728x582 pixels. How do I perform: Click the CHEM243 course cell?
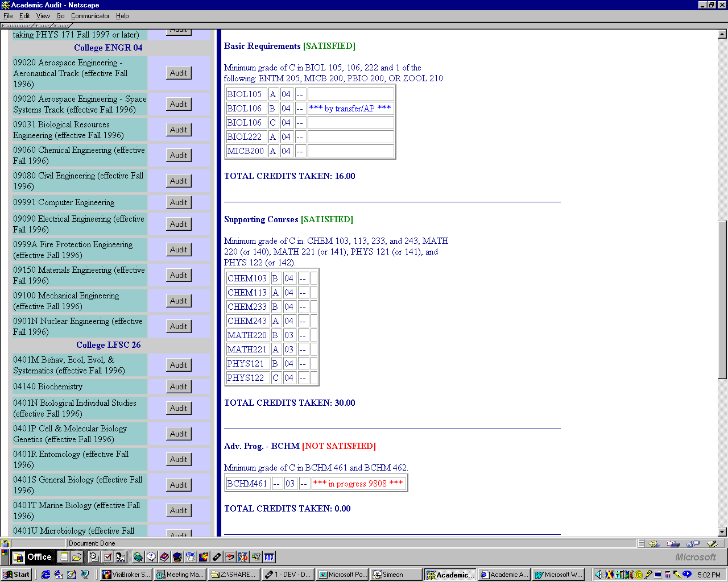(247, 321)
